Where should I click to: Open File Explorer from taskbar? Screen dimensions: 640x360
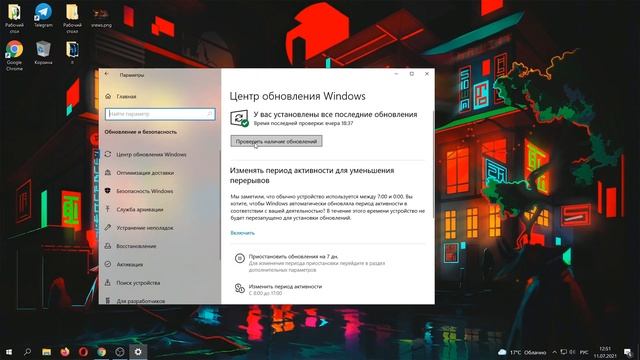(x=47, y=352)
